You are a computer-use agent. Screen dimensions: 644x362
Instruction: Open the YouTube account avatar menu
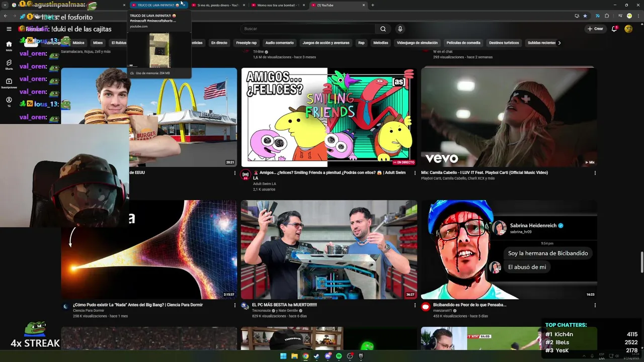pyautogui.click(x=628, y=29)
